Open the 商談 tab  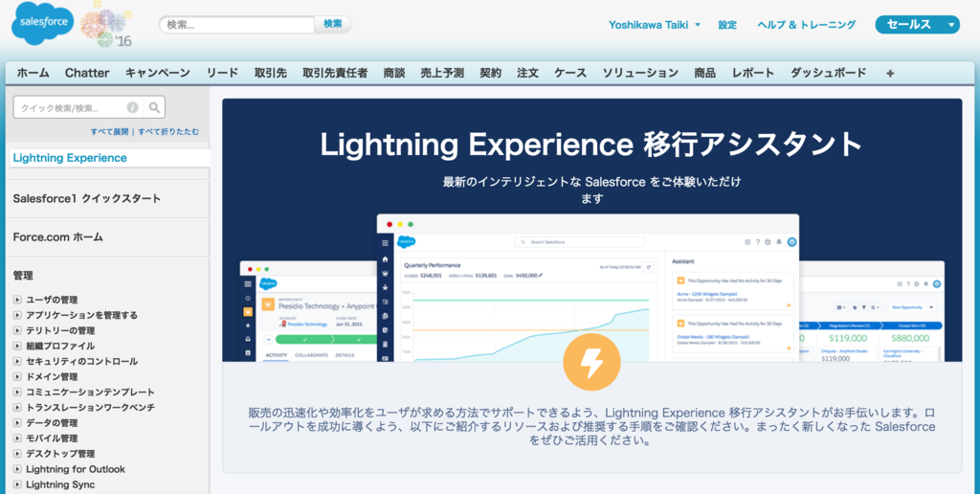pyautogui.click(x=393, y=73)
